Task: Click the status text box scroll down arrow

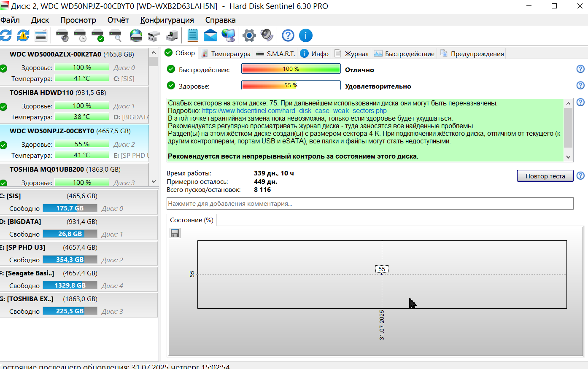Action: [568, 156]
